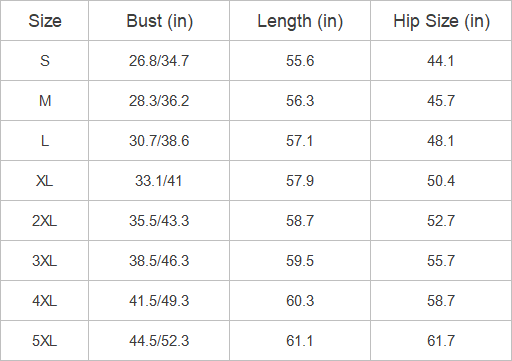
Task: Click the L size cell
Action: pyautogui.click(x=45, y=141)
